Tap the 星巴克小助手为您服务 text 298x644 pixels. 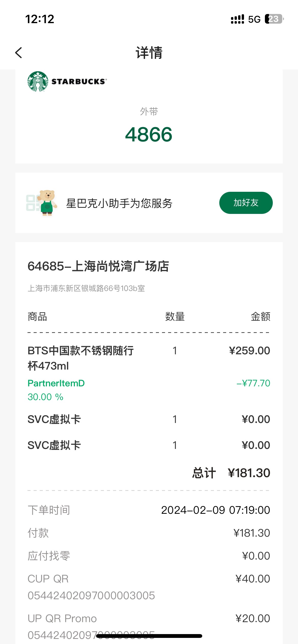click(x=119, y=203)
